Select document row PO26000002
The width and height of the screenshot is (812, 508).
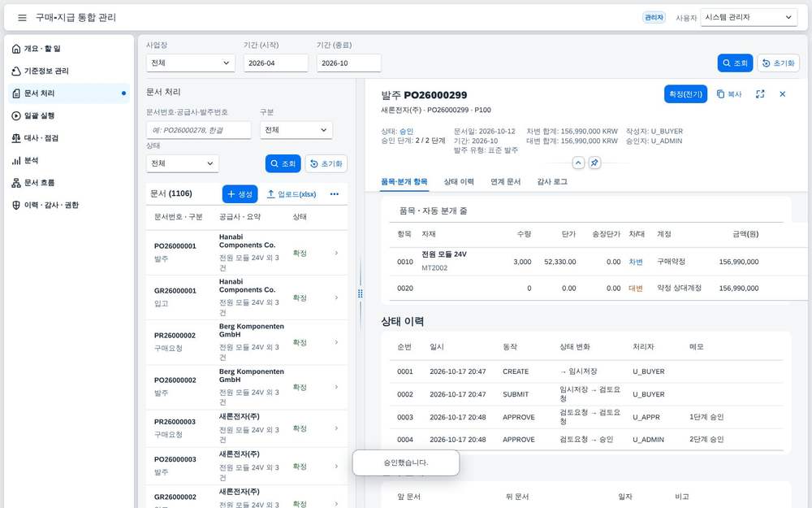pos(247,387)
